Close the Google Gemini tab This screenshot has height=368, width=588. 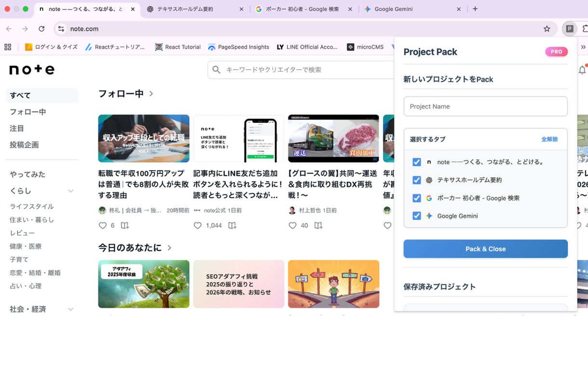[x=459, y=9]
